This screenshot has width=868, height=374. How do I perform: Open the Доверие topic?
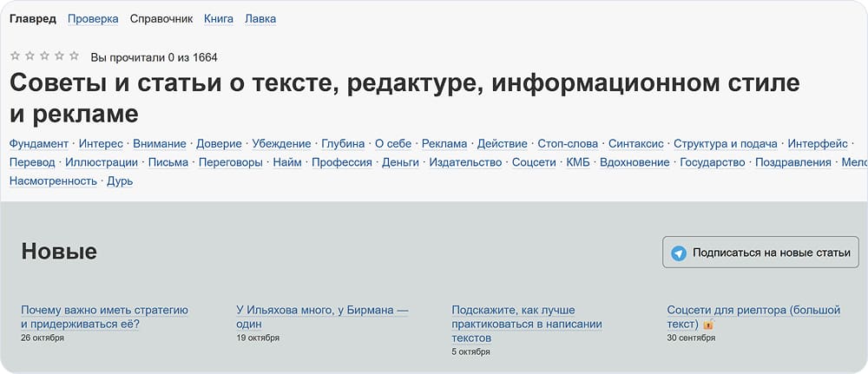tap(219, 144)
